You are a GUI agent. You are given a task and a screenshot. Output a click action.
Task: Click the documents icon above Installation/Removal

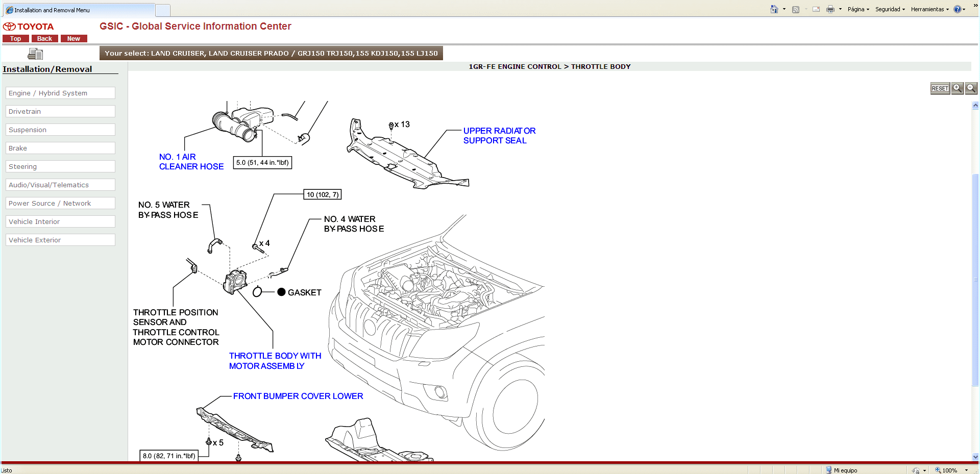coord(35,54)
